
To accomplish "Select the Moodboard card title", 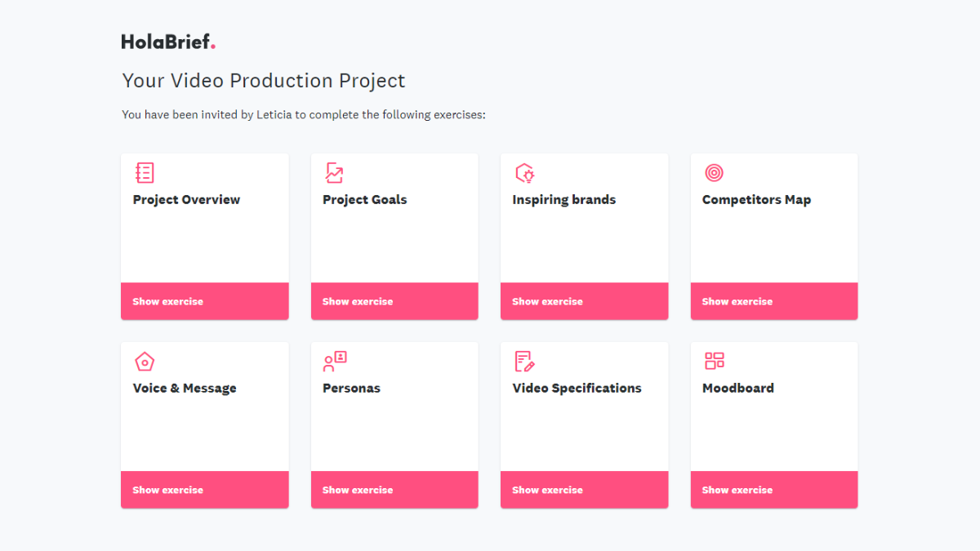I will click(x=737, y=389).
